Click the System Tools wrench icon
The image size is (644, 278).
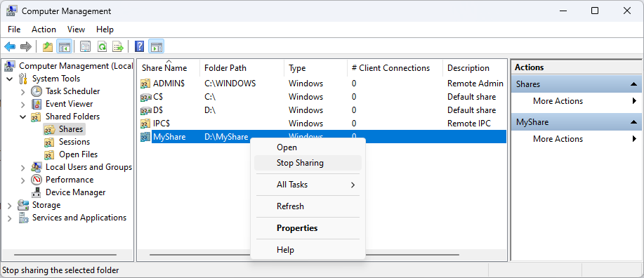click(x=23, y=79)
